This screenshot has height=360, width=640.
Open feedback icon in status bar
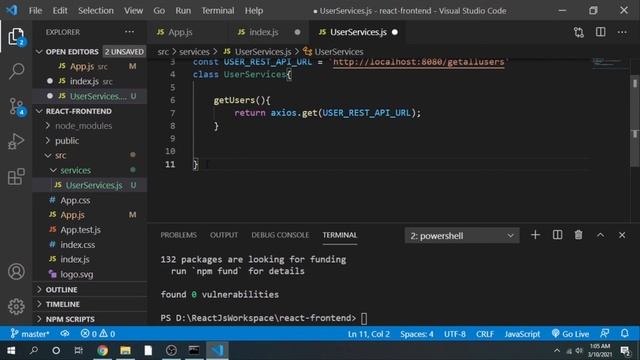(605, 333)
